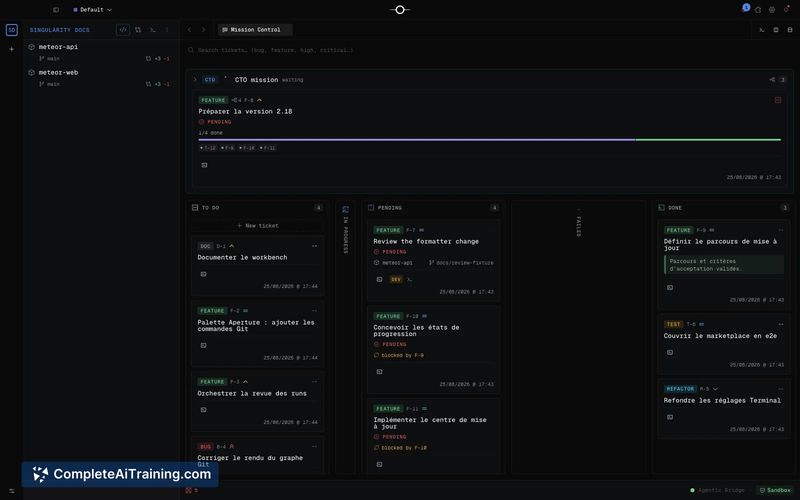Viewport: 800px width, 500px height.
Task: Click red panel icon on Préparer la version card
Action: click(778, 100)
